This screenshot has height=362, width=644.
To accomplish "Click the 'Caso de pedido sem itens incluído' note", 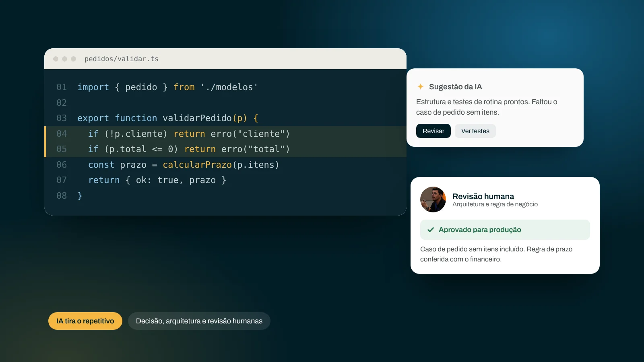I will pos(496,254).
